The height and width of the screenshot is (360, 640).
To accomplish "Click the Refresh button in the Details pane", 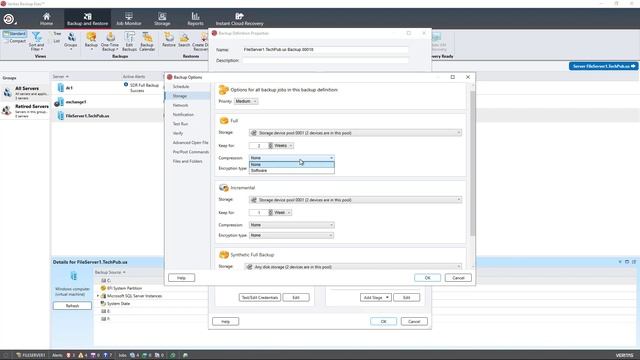I will click(72, 306).
